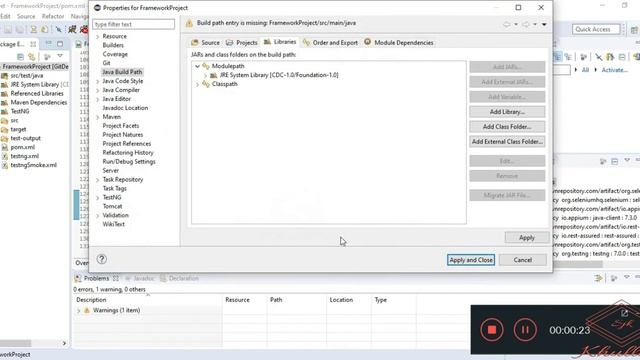Click the forward navigation arrow in dialog header
Screen dimensions: 640x360
click(x=526, y=24)
